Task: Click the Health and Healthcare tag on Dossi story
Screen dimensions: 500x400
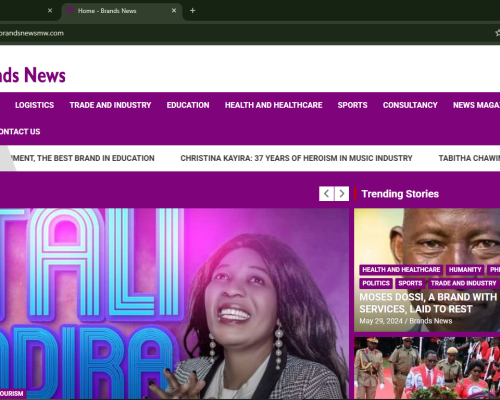Action: (x=401, y=270)
